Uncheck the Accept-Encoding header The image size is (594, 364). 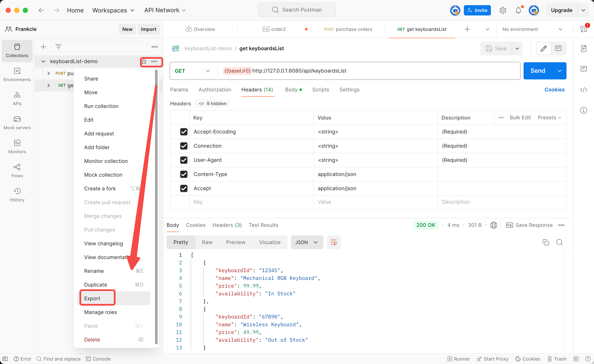pos(184,132)
